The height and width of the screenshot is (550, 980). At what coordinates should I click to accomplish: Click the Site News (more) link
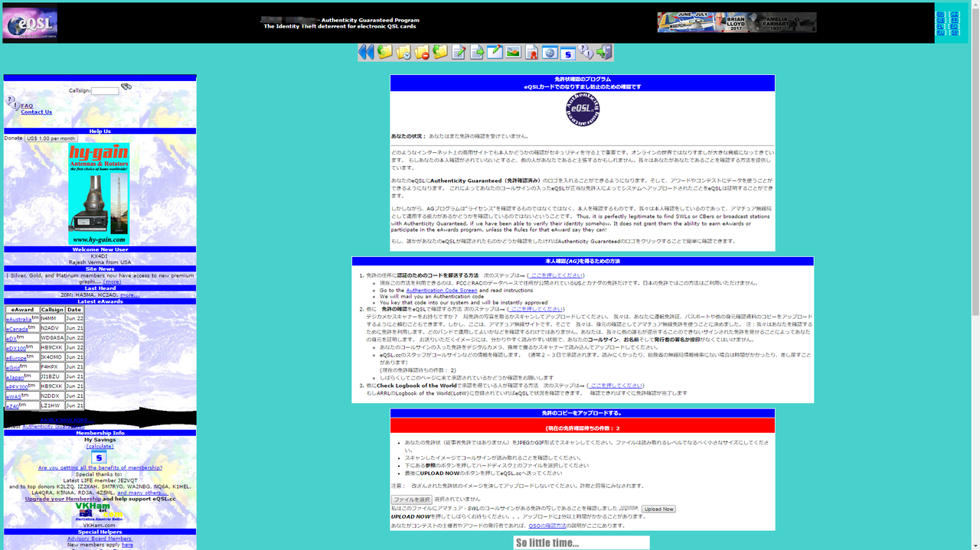coord(113,282)
